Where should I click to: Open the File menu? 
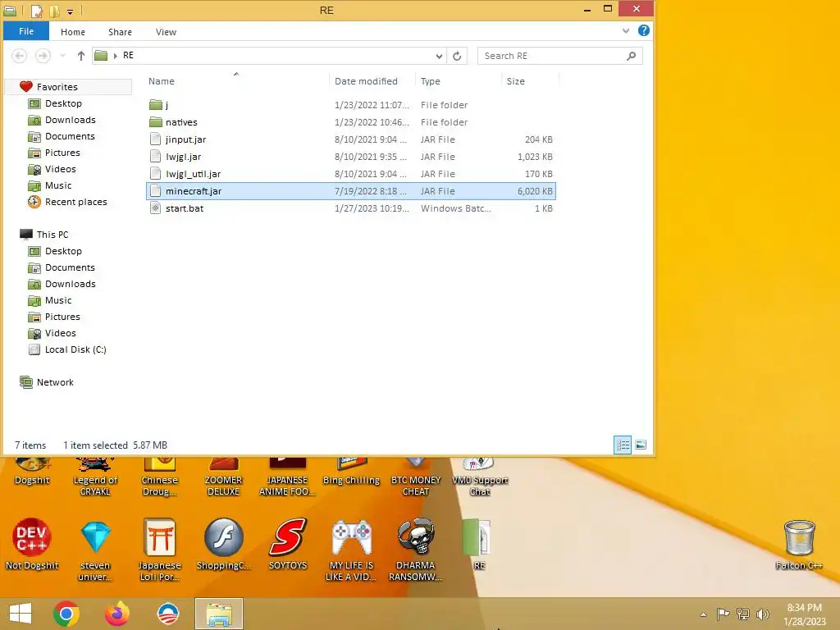26,31
